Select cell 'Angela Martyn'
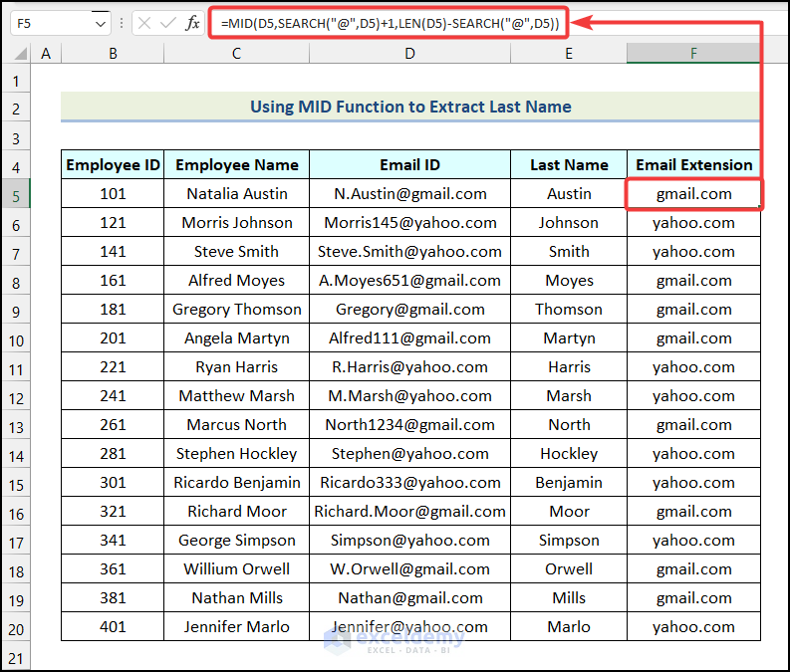The height and width of the screenshot is (672, 790). point(236,338)
